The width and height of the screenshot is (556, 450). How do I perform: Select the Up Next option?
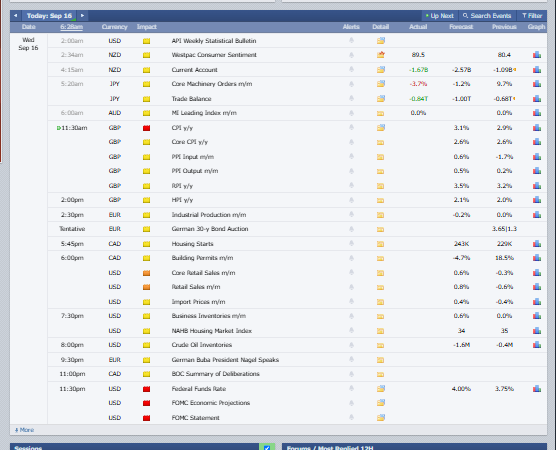click(440, 16)
